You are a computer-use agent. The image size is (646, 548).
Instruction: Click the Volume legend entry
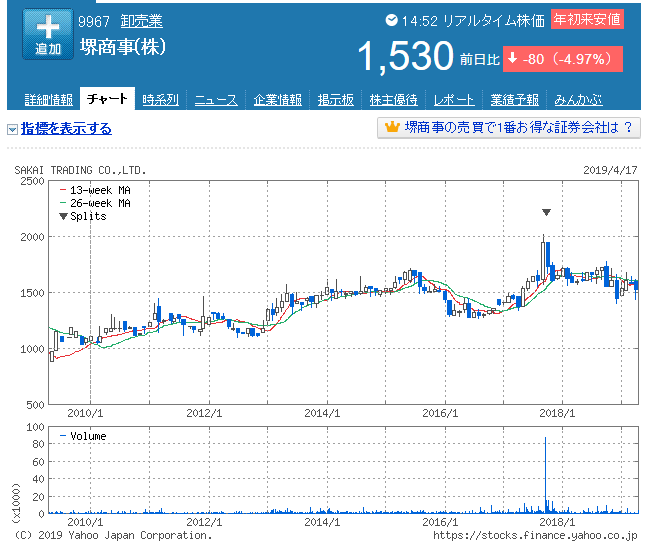coord(83,436)
